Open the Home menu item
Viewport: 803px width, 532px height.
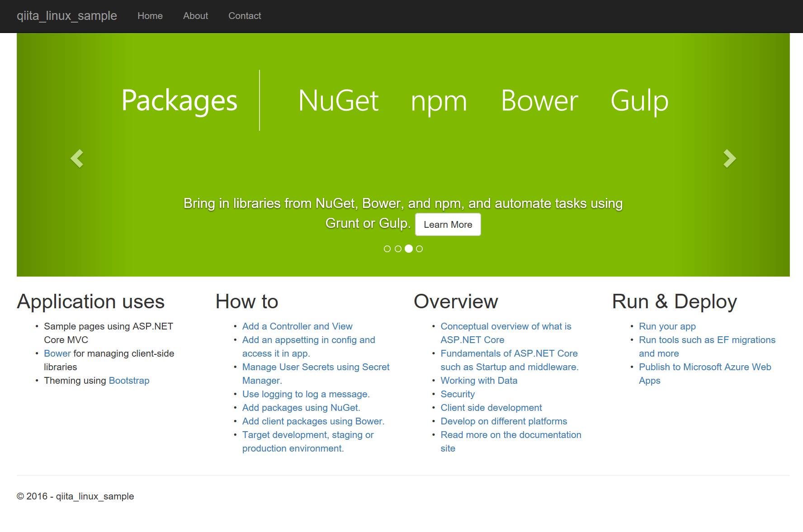point(150,16)
